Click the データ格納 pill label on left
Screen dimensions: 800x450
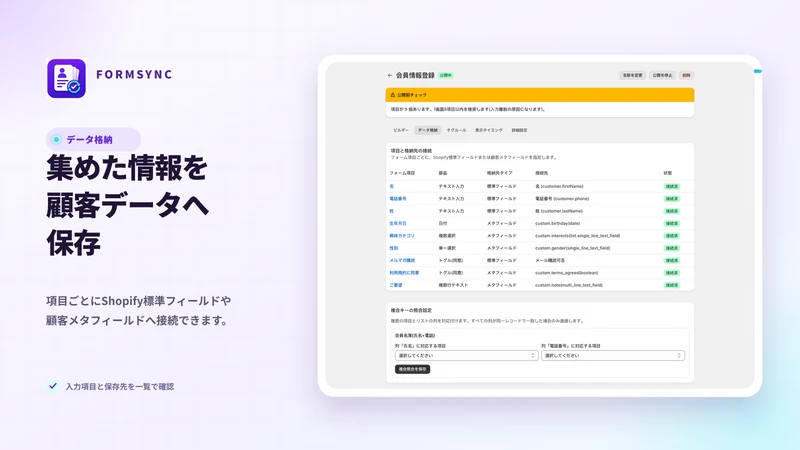93,139
